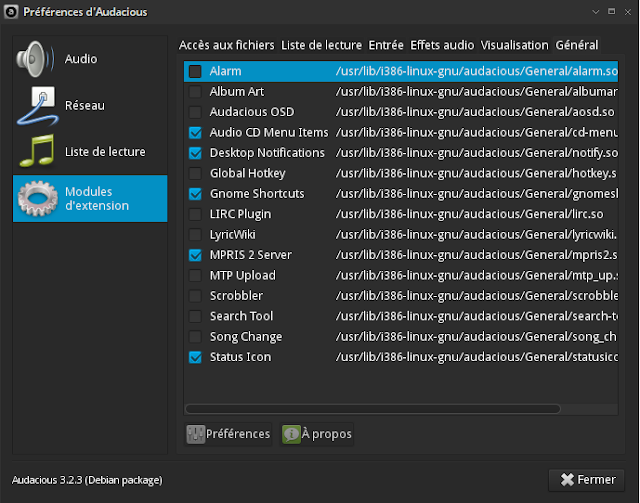This screenshot has height=503, width=640.
Task: Disable the Desktop Notifications checkbox
Action: (195, 153)
